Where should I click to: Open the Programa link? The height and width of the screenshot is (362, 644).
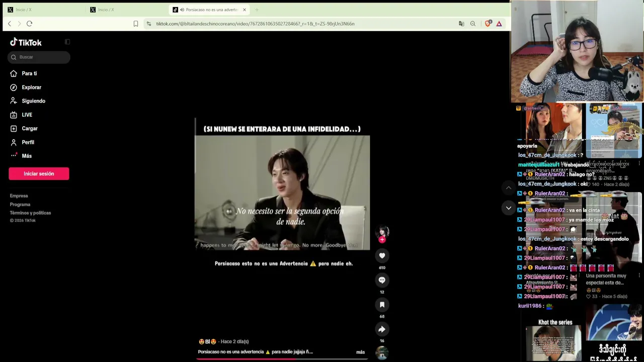click(20, 205)
